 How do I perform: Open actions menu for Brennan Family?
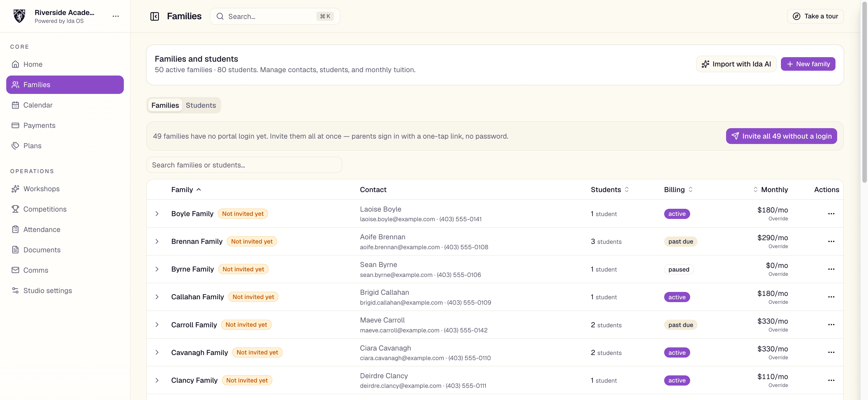click(831, 242)
